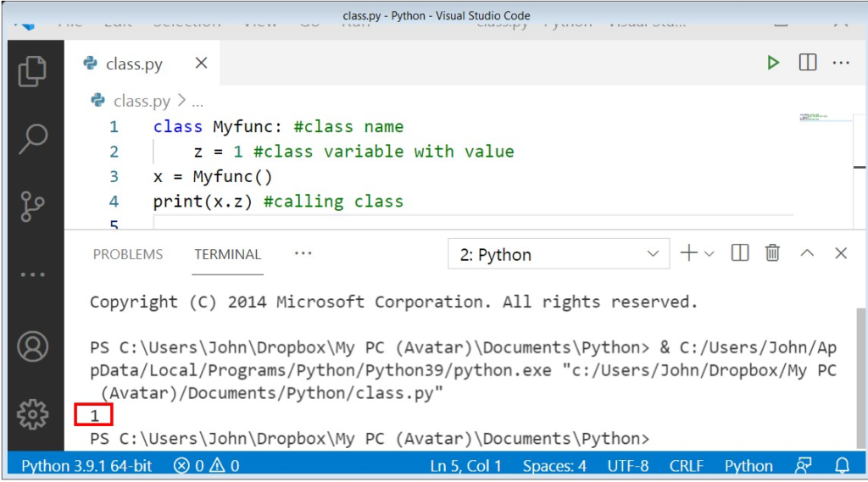Switch to the PROBLEMS panel tab
This screenshot has height=482, width=868.
tap(128, 254)
